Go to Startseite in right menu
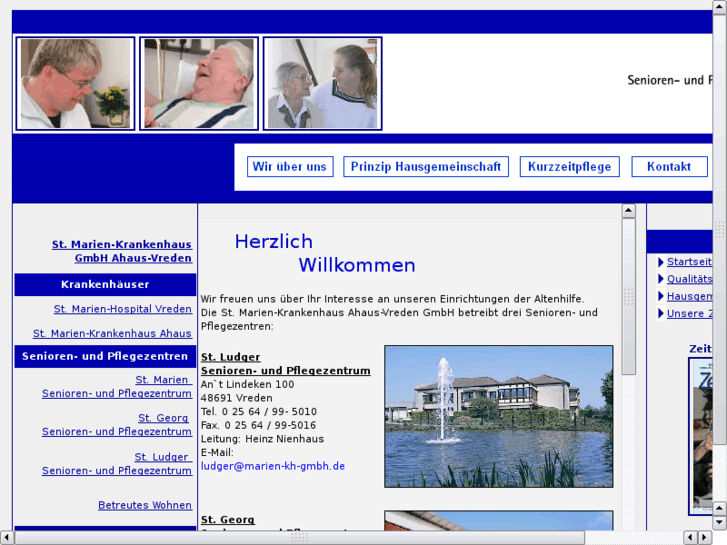The height and width of the screenshot is (545, 727). [x=689, y=262]
